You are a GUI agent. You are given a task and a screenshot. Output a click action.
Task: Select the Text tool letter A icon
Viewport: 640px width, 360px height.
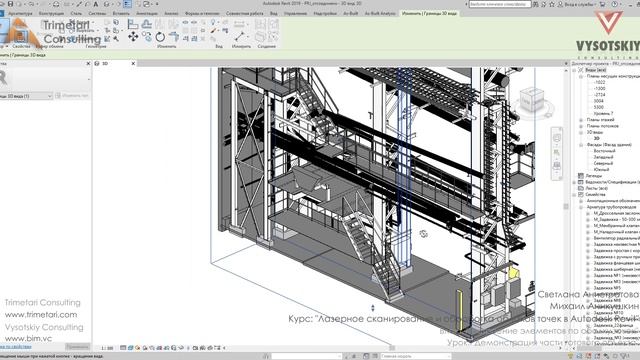coord(96,4)
